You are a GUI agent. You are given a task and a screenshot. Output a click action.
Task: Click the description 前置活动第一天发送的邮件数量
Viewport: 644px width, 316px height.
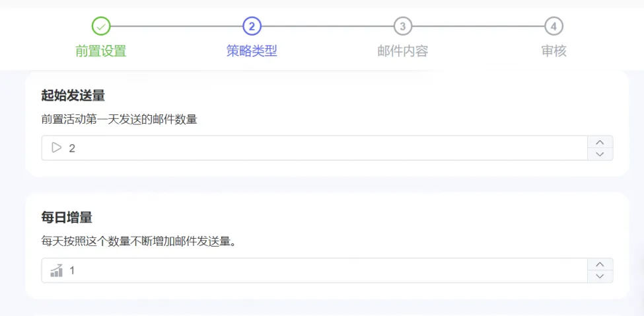[119, 120]
